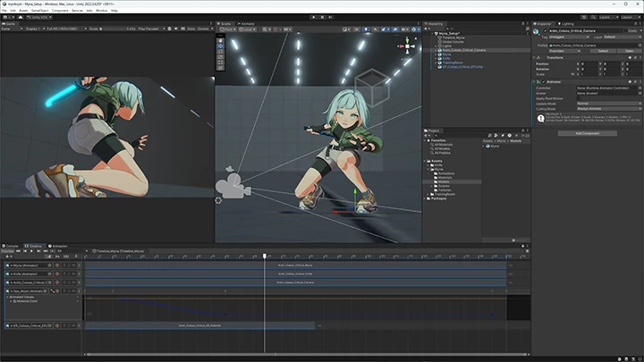Click the prefab Open button

coord(629,51)
